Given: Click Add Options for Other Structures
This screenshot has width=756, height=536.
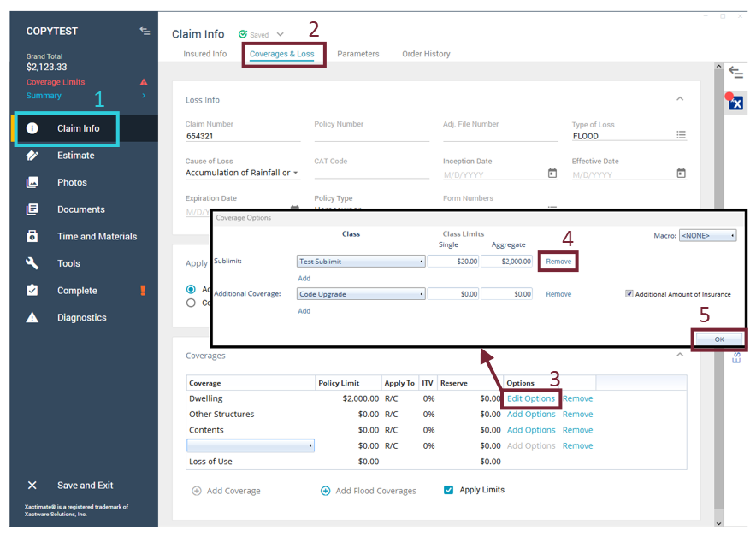Looking at the screenshot, I should point(531,414).
